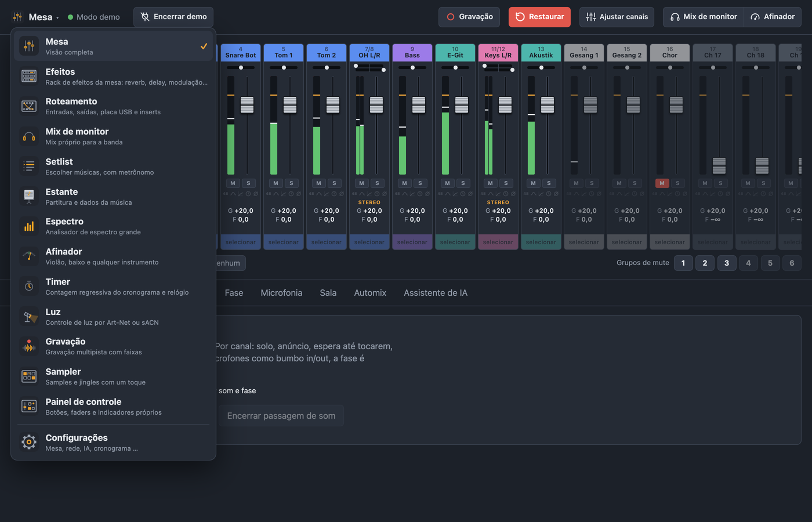Viewport: 812px width, 522px height.
Task: Solo the Akustik channel
Action: click(x=549, y=183)
